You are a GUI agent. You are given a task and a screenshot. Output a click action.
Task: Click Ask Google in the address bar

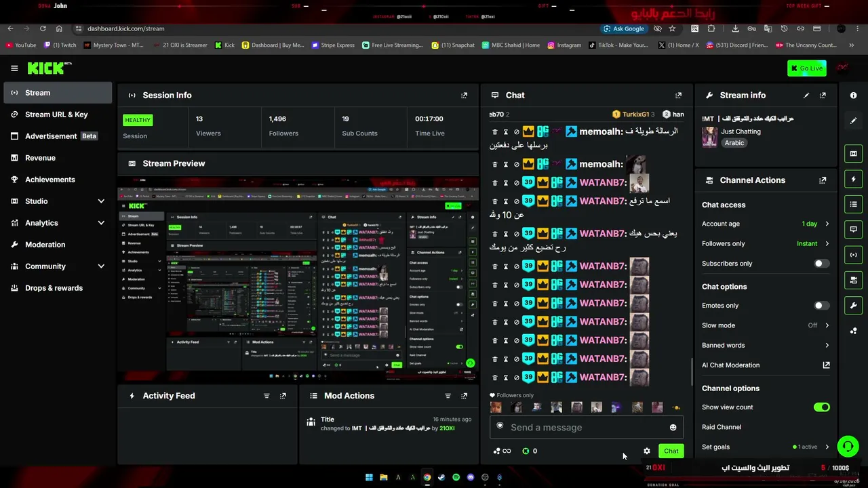click(623, 28)
